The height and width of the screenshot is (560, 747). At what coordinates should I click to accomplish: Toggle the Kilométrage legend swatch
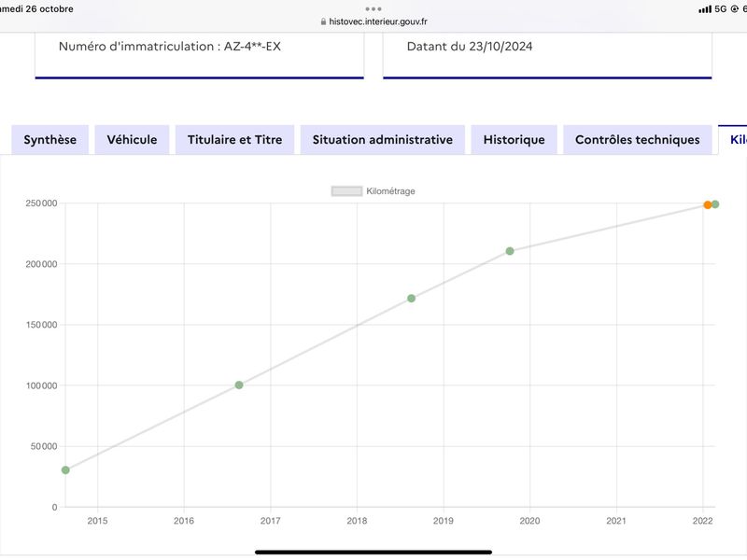tap(346, 191)
